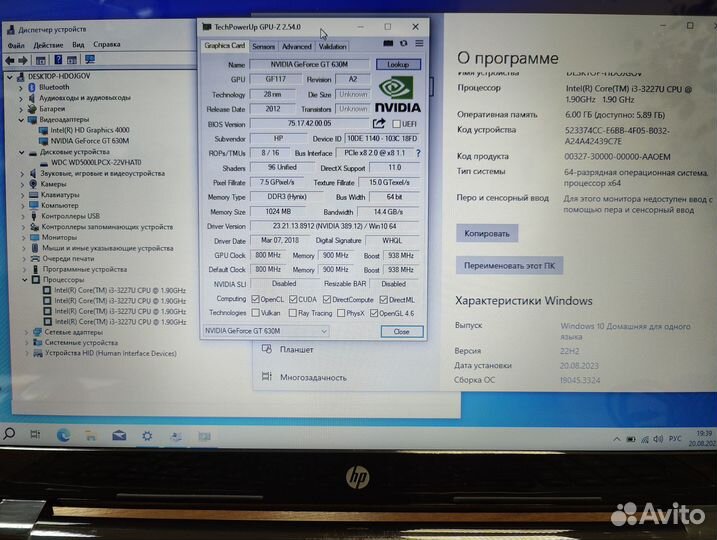Toggle DirectML checkbox

pyautogui.click(x=384, y=300)
